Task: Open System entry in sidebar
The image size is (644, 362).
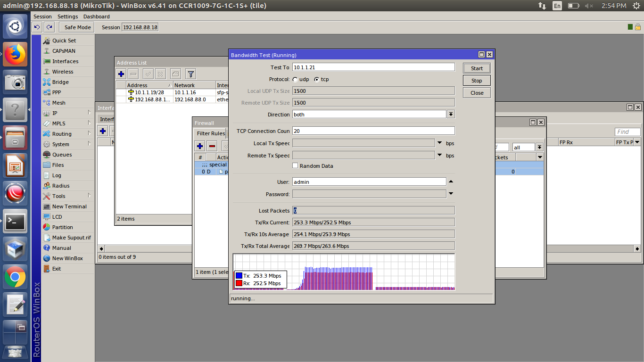Action: 60,144
